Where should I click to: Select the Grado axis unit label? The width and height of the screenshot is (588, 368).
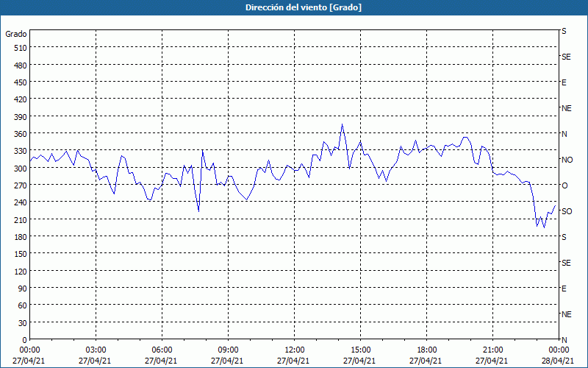click(x=16, y=34)
